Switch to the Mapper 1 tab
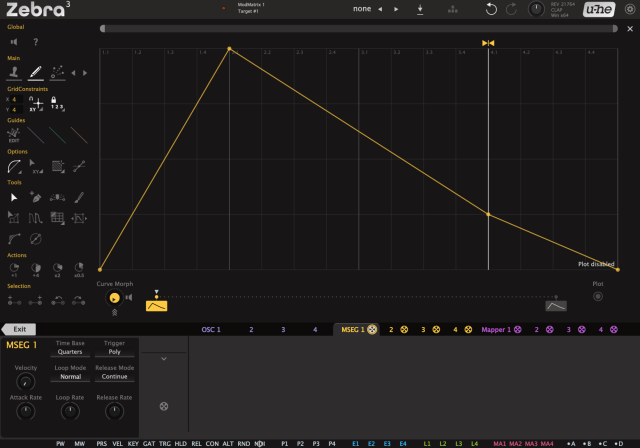 496,330
